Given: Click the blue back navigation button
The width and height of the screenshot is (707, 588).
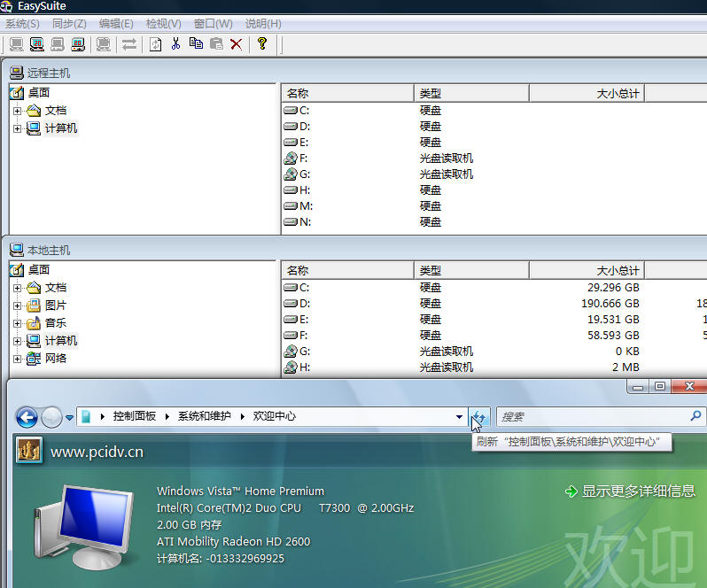Looking at the screenshot, I should pos(27,417).
